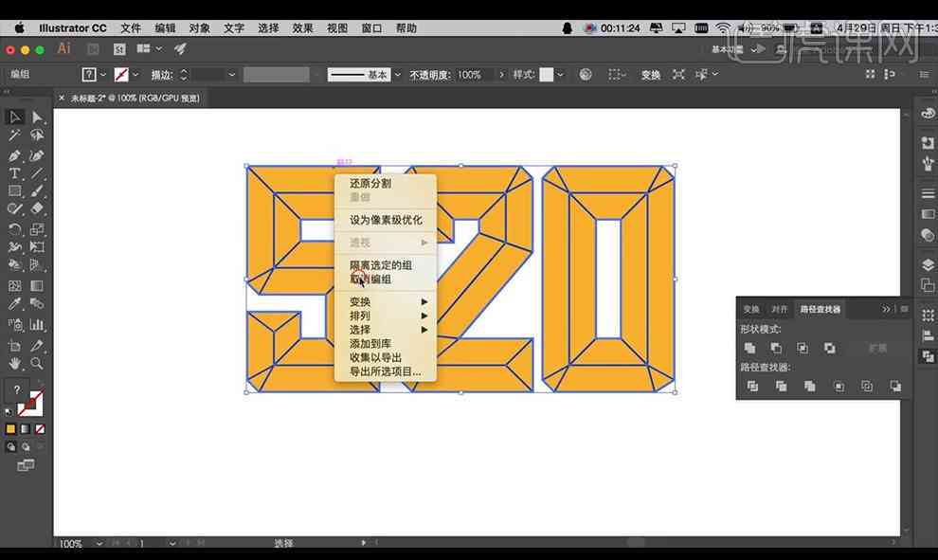Viewport: 938px width, 560px height.
Task: Select the Eraser tool
Action: 37,208
